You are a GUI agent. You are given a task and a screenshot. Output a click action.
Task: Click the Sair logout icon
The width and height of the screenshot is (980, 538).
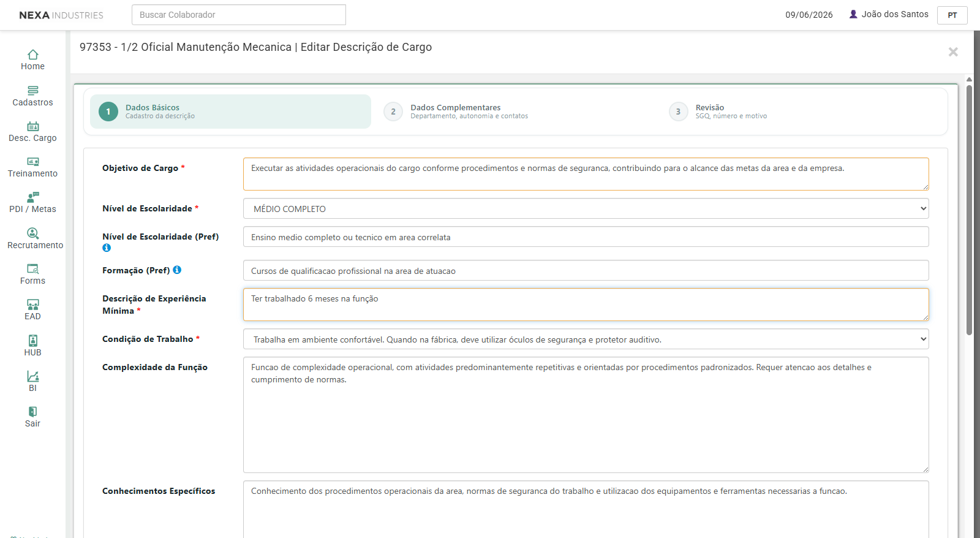pyautogui.click(x=33, y=412)
